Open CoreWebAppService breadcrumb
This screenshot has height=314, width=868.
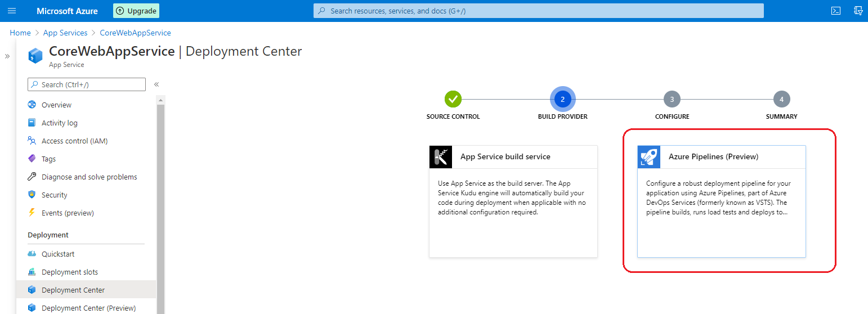135,33
